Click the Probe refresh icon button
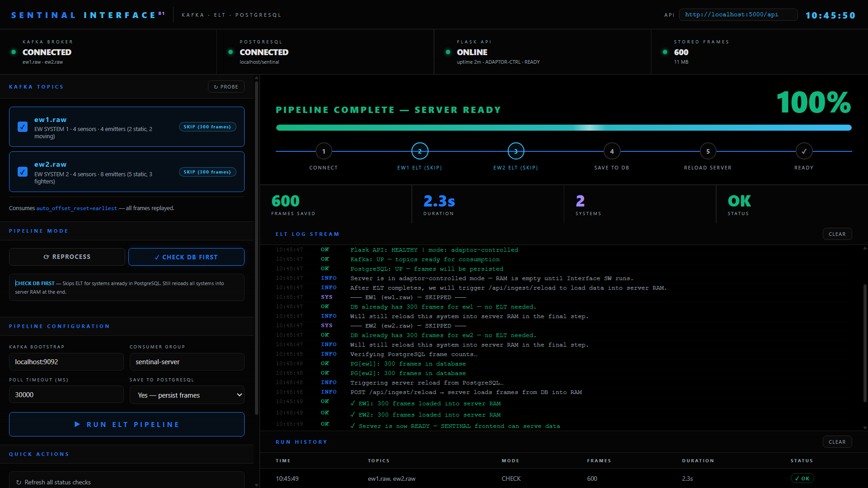The width and height of the screenshot is (868, 488). pos(226,87)
